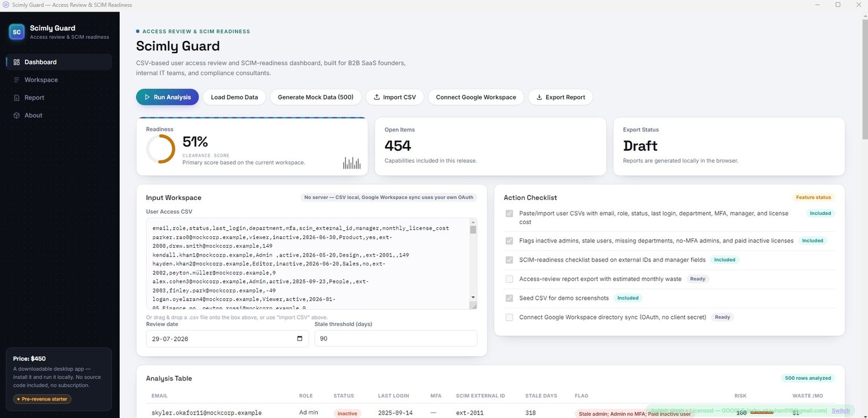Click the Review date field

[x=227, y=339]
